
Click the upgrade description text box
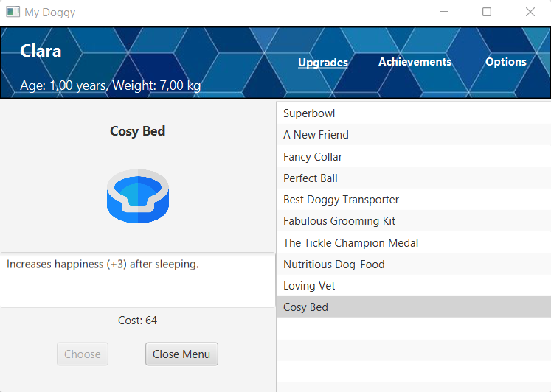pyautogui.click(x=137, y=280)
